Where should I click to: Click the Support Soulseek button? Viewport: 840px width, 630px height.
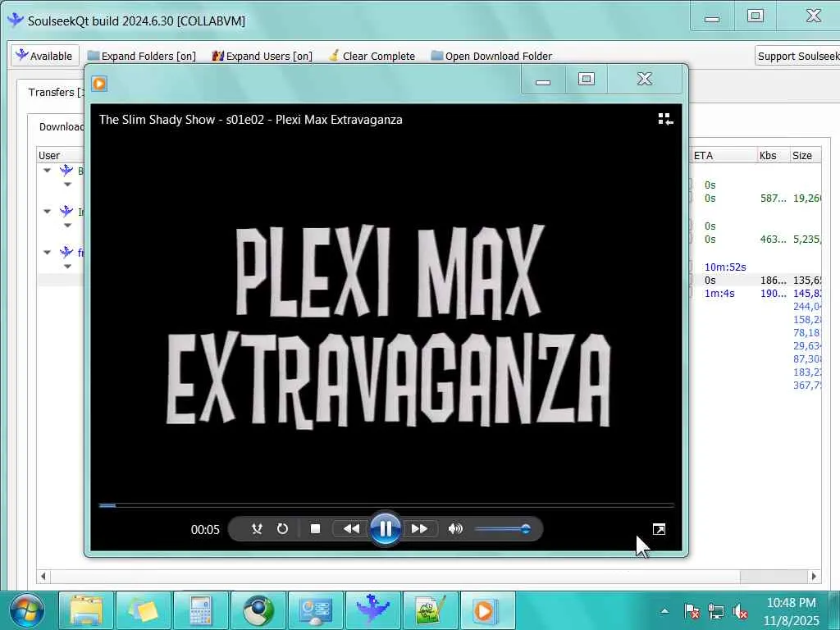pos(797,56)
